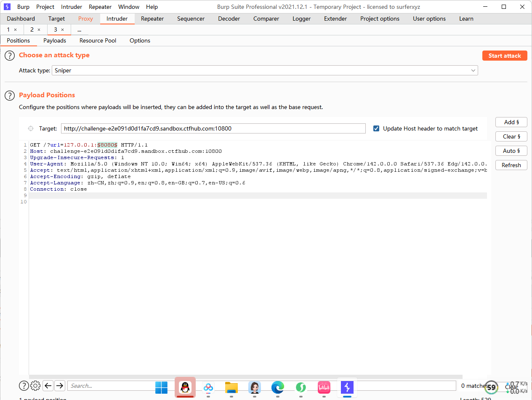Screen dimensions: 532x400
Task: Switch to the User options tab
Action: tap(429, 19)
